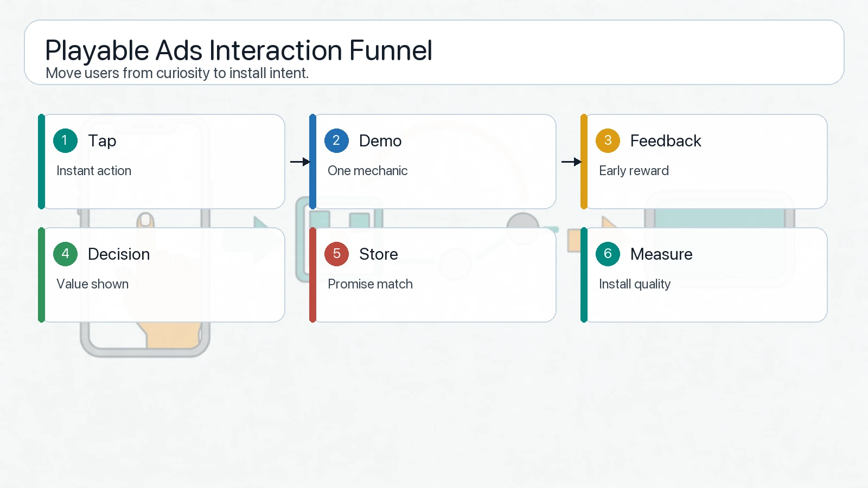Click the teal number 6 badge

coord(608,254)
